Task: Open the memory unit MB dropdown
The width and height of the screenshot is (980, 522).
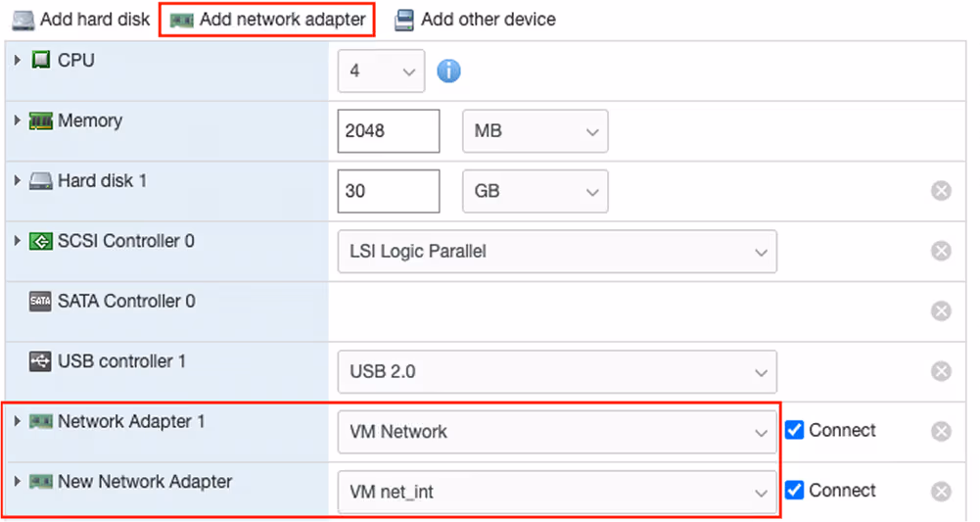Action: click(x=535, y=131)
